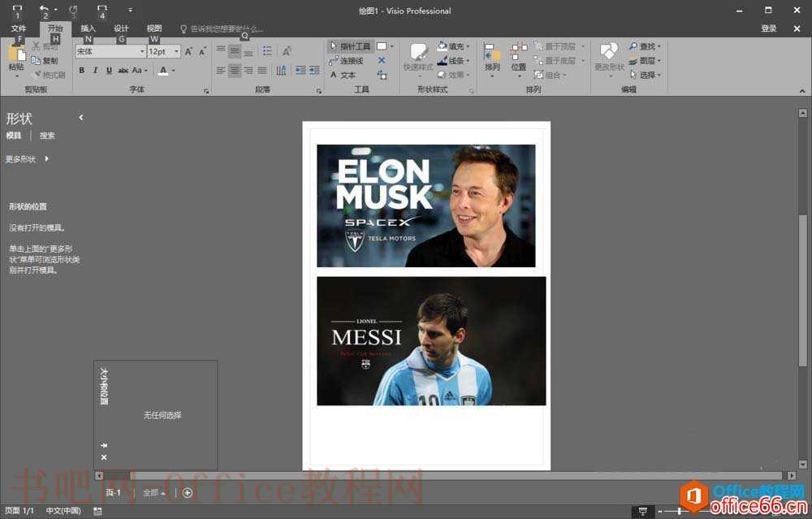Toggle top vertical text alignment
The height and width of the screenshot is (519, 812).
click(221, 50)
